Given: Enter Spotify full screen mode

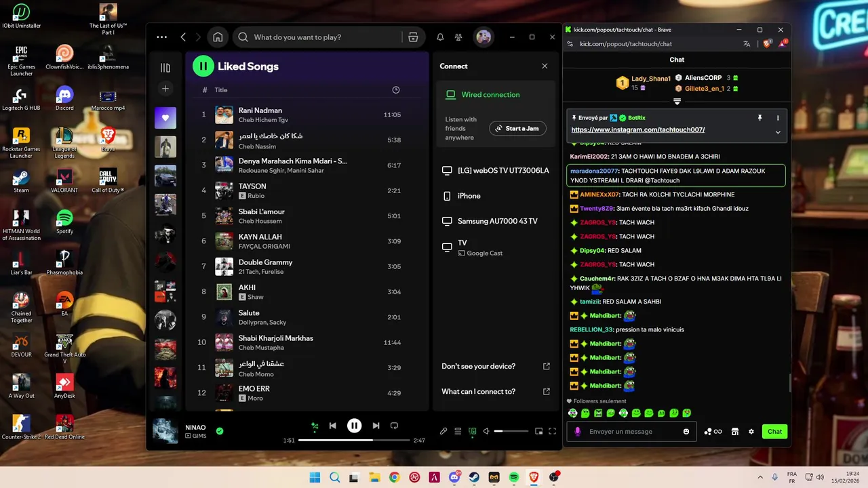Looking at the screenshot, I should (553, 431).
